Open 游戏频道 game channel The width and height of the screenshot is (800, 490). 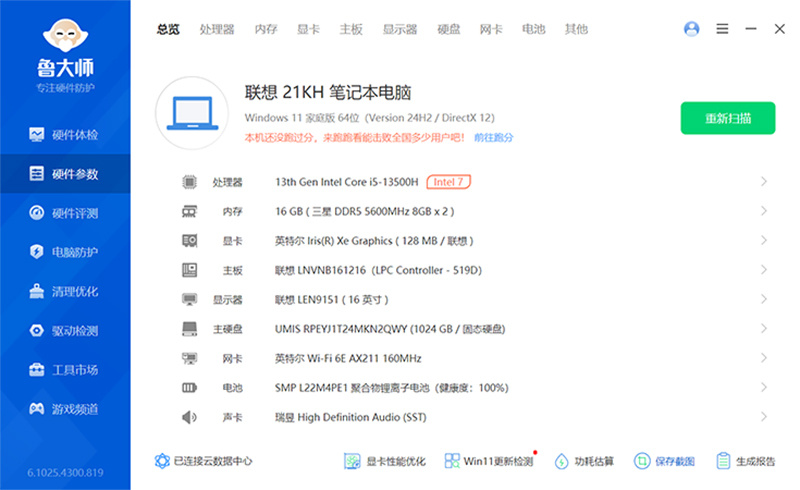(65, 409)
